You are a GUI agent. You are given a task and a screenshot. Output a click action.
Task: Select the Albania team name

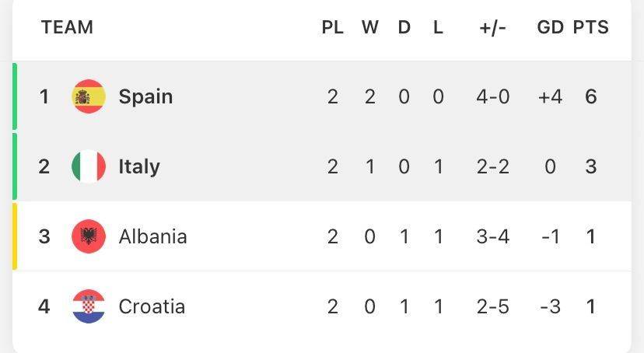tap(152, 236)
